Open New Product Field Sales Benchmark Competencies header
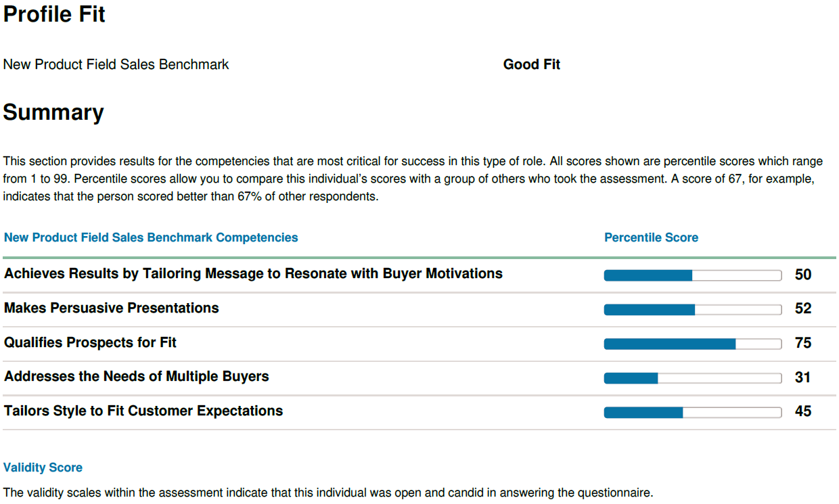The width and height of the screenshot is (839, 504). click(x=151, y=237)
